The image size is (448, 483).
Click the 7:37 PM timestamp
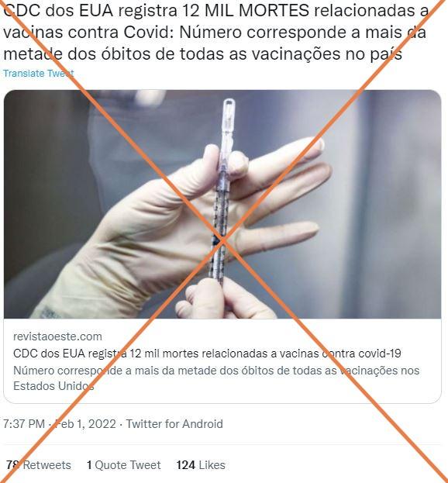24,424
